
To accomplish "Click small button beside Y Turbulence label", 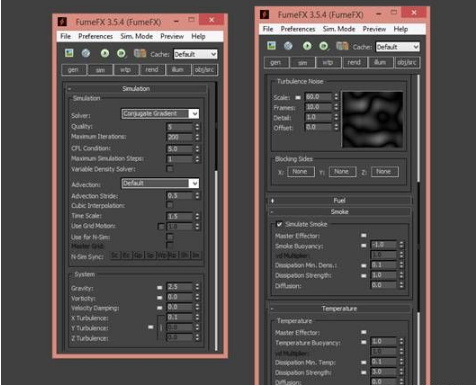I will (151, 327).
